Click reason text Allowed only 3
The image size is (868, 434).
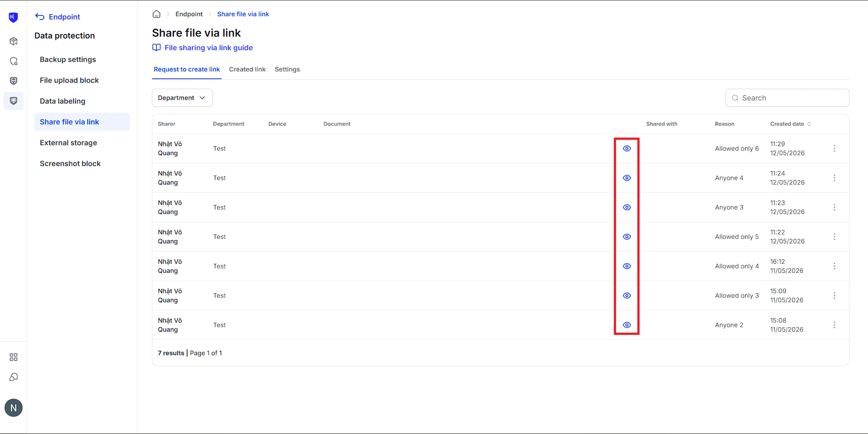tap(737, 296)
